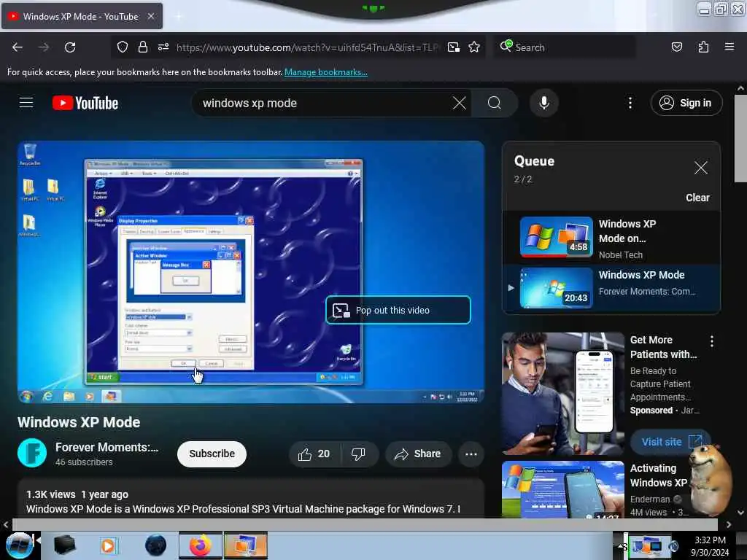This screenshot has width=747, height=560.
Task: Go back to previous page in browser
Action: pyautogui.click(x=18, y=47)
